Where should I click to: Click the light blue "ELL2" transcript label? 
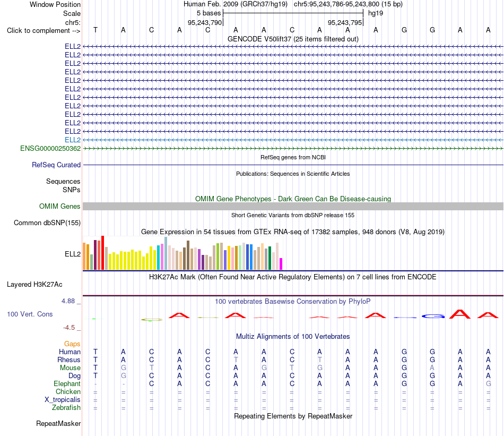[73, 140]
